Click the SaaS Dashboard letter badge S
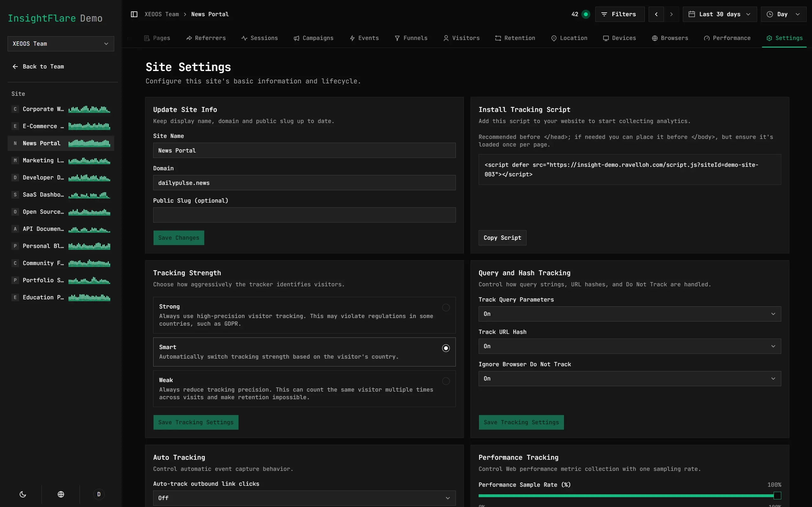Screen dimensions: 812x507 point(15,194)
